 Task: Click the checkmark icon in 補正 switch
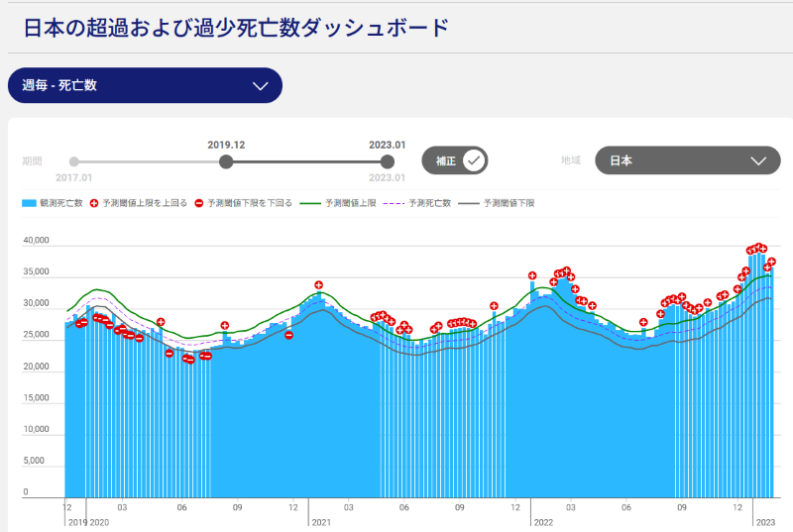474,160
